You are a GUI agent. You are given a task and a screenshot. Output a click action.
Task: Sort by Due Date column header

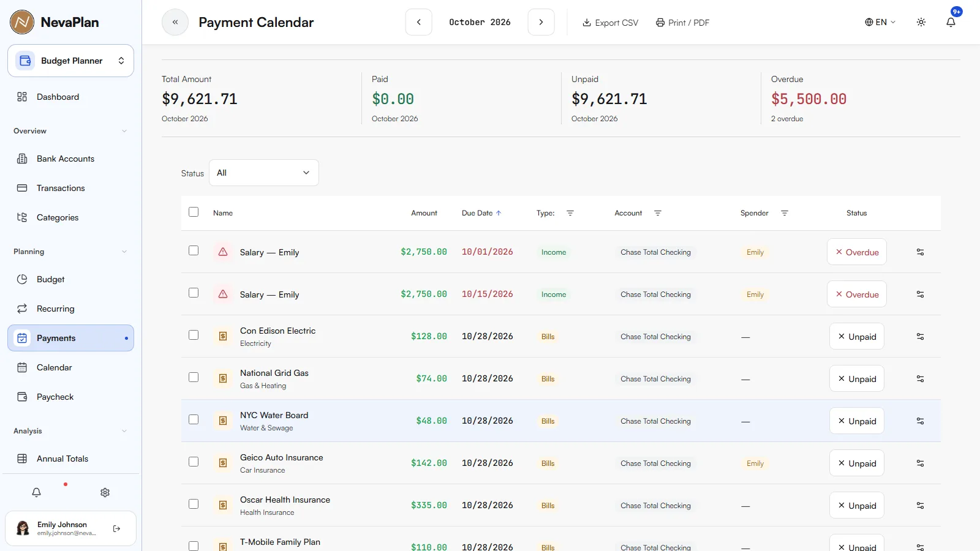point(481,213)
